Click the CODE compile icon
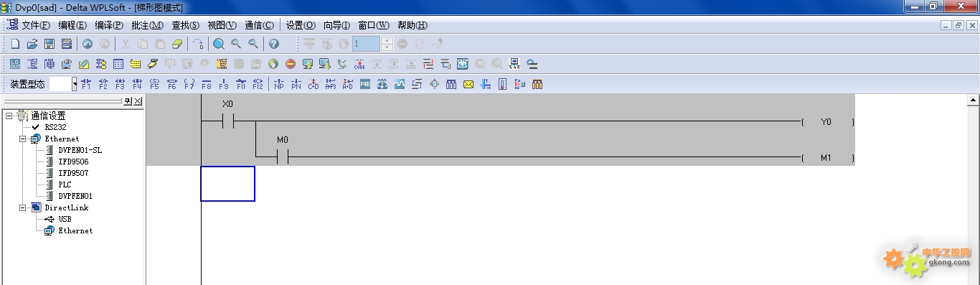The height and width of the screenshot is (285, 980). pos(359,64)
